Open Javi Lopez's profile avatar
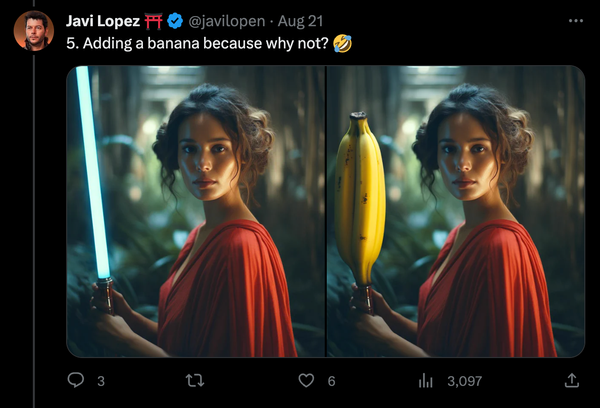 (x=33, y=31)
